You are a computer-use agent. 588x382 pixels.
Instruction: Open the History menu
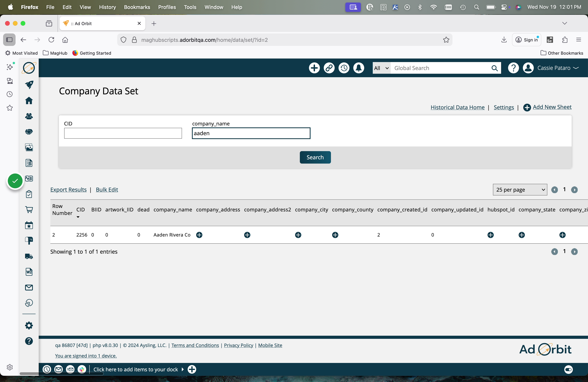click(107, 7)
